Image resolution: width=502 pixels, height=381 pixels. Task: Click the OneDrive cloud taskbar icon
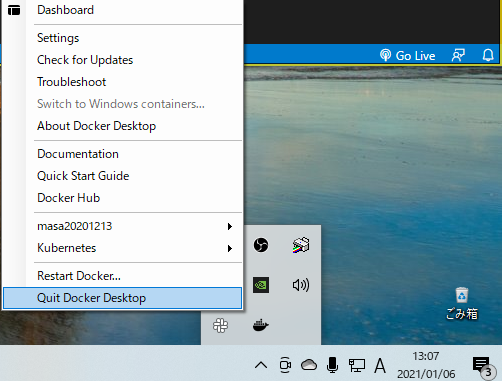tap(309, 365)
